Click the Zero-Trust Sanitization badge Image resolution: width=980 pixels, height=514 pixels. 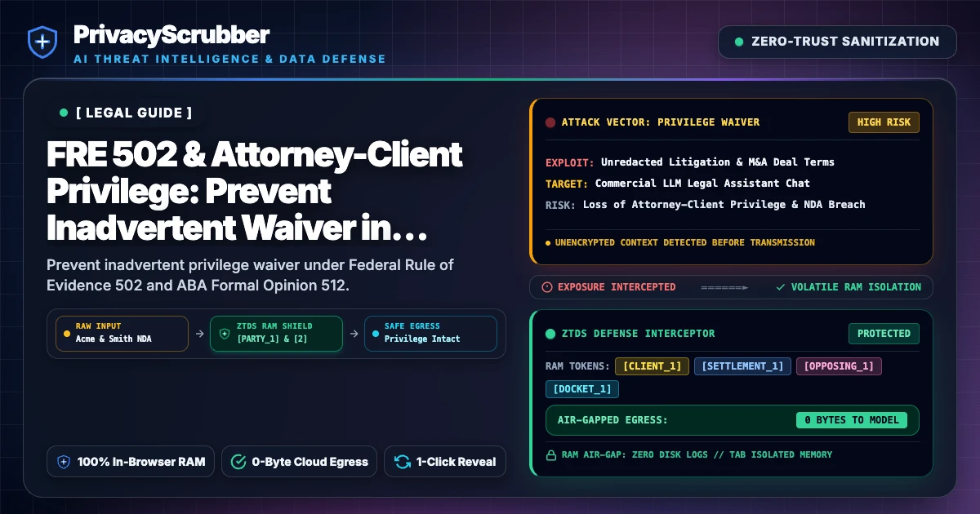click(x=837, y=42)
